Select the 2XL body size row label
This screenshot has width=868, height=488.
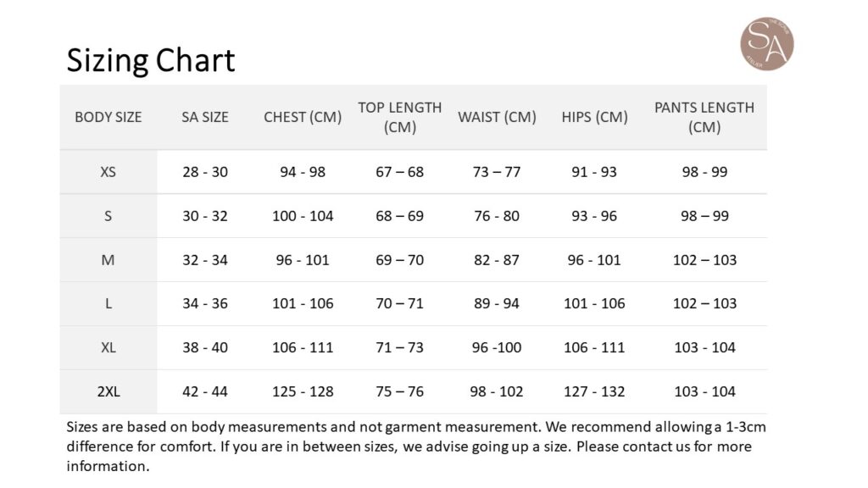[x=108, y=391]
